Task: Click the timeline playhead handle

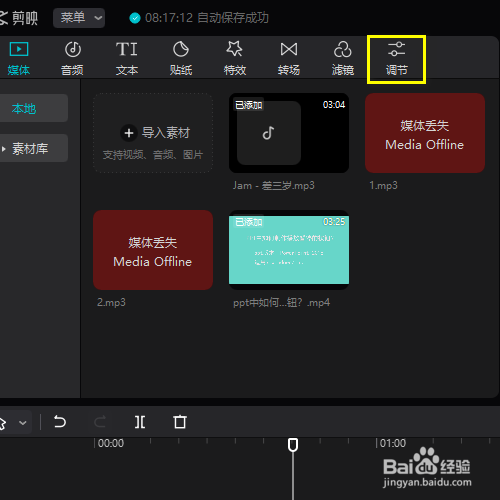Action: pos(293,445)
